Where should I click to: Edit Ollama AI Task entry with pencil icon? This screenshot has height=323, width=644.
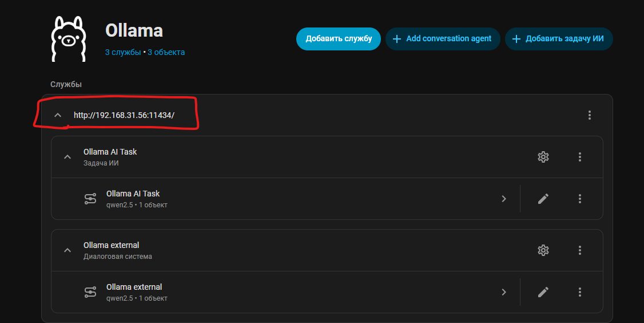tap(543, 199)
